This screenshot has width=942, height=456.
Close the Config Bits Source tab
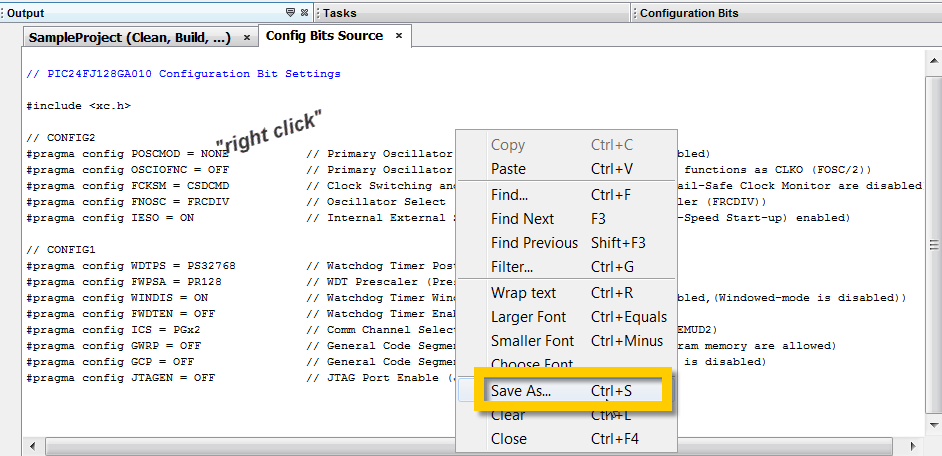click(398, 36)
